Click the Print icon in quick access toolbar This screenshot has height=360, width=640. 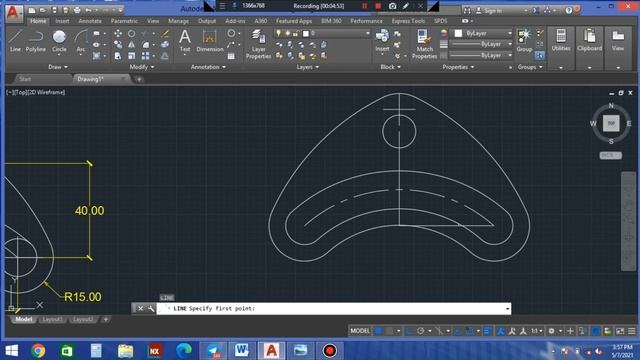pos(77,10)
